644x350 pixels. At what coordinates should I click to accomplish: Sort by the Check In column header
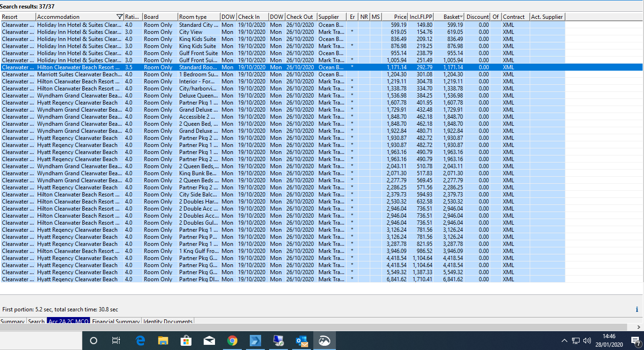(x=252, y=17)
